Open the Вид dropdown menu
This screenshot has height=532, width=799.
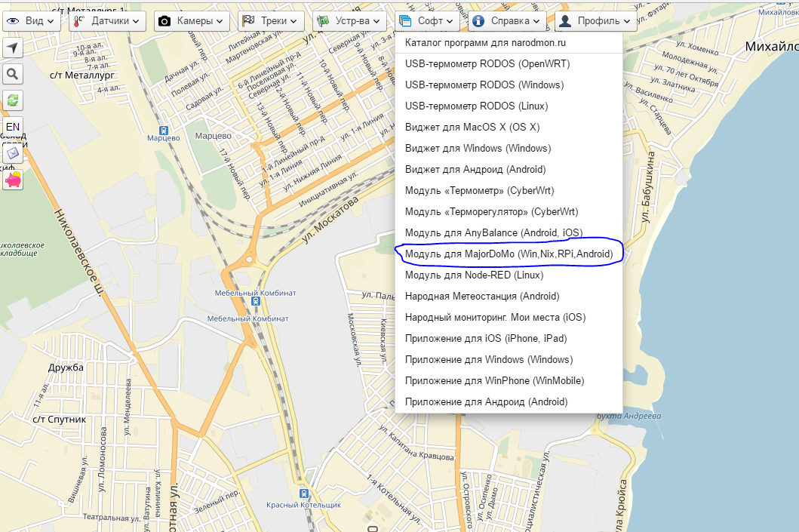(31, 21)
